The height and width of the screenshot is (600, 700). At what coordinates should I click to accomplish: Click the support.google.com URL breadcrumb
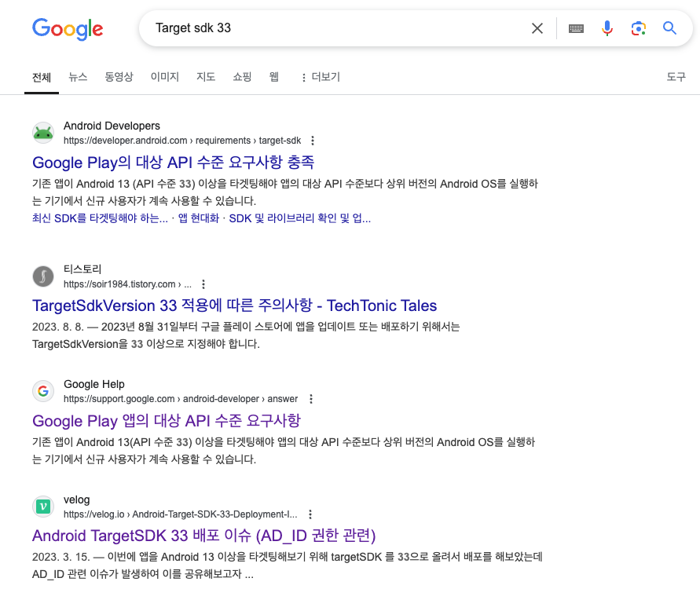click(x=181, y=399)
